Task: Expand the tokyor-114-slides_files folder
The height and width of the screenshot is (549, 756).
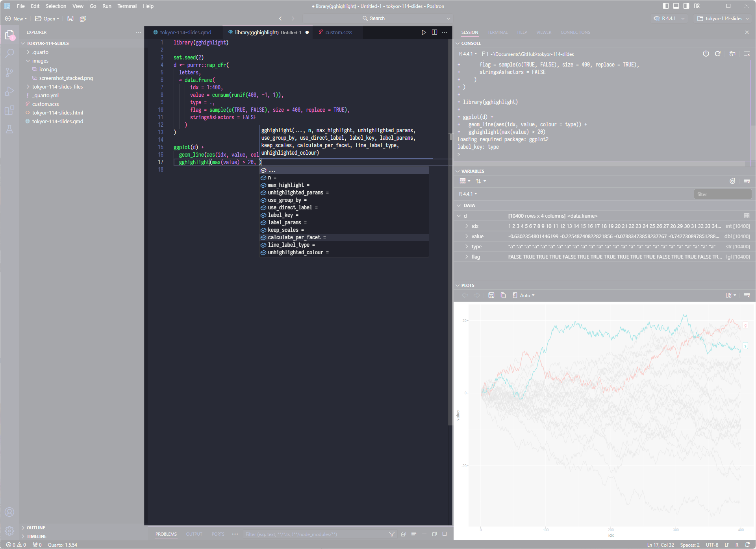Action: 57,87
